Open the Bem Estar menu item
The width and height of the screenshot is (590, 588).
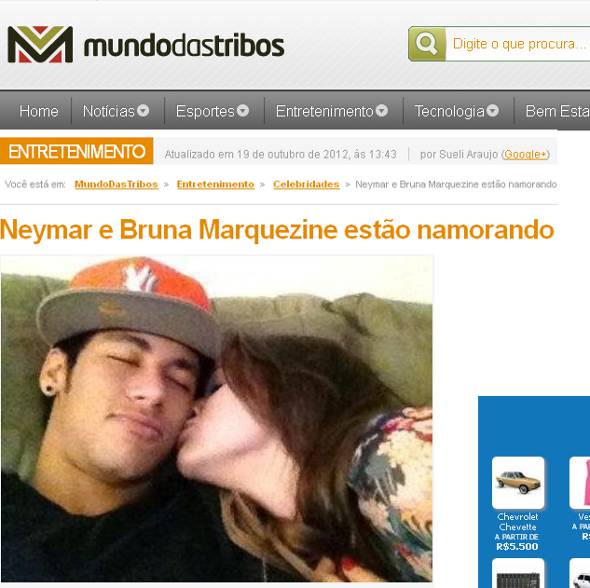(558, 111)
